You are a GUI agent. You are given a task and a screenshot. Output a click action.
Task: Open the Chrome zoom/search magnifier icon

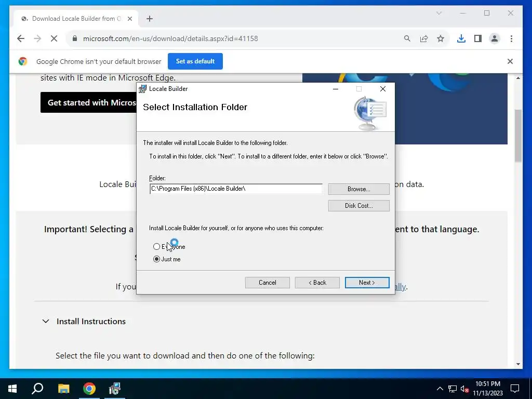[407, 38]
